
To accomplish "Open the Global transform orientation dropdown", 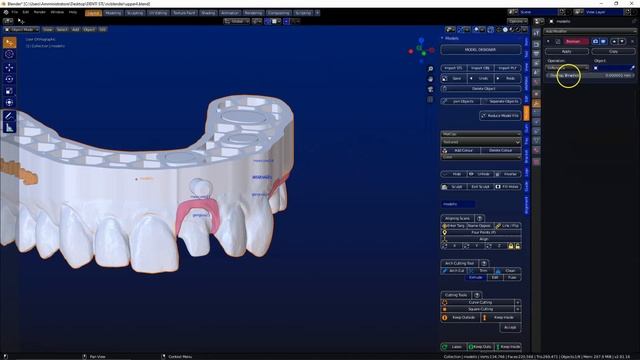I will pyautogui.click(x=236, y=21).
